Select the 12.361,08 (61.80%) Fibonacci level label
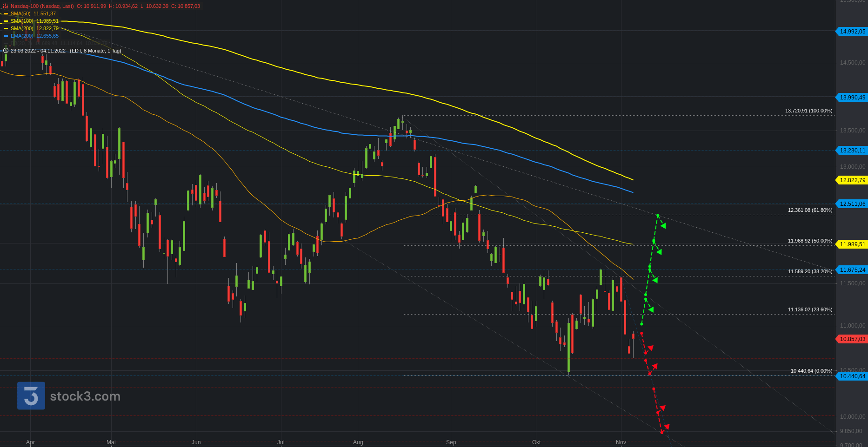Screen dimensions: 868x447 [x=810, y=210]
